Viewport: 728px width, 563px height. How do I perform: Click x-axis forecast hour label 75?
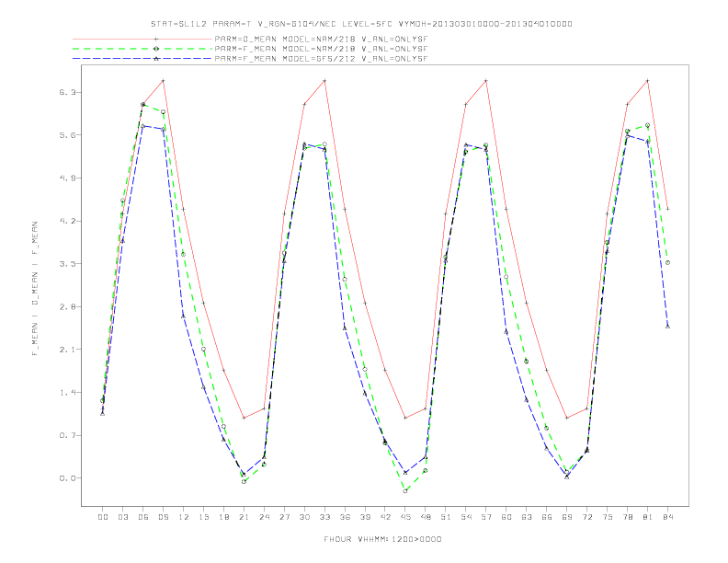(x=608, y=517)
